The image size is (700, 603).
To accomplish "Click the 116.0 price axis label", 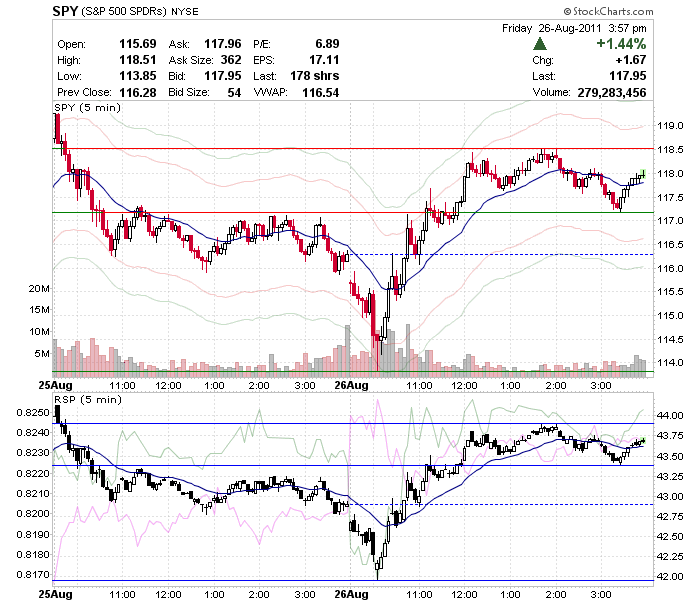I will (670, 268).
